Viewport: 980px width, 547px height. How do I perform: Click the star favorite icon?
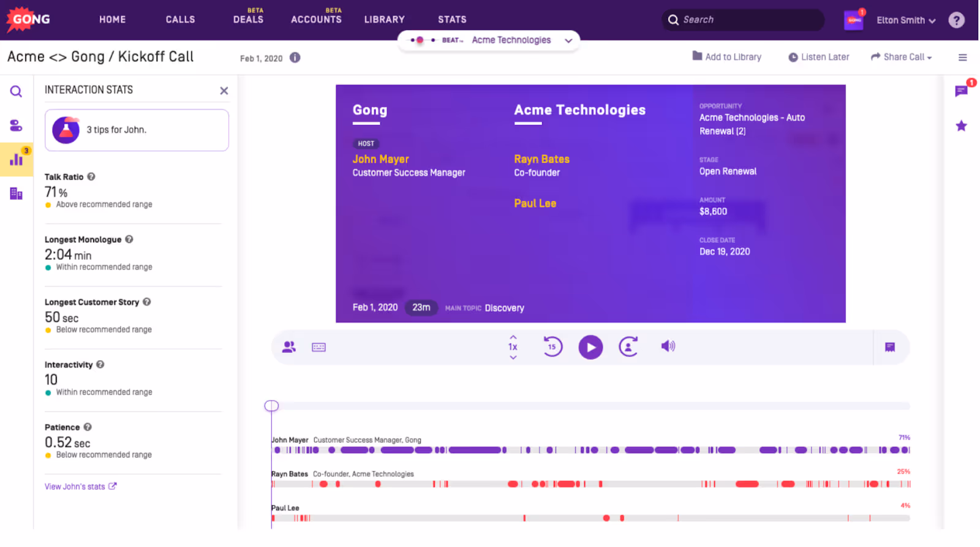(961, 126)
